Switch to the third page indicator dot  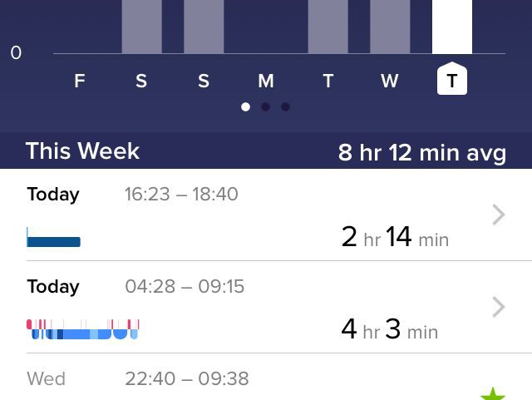tap(286, 107)
